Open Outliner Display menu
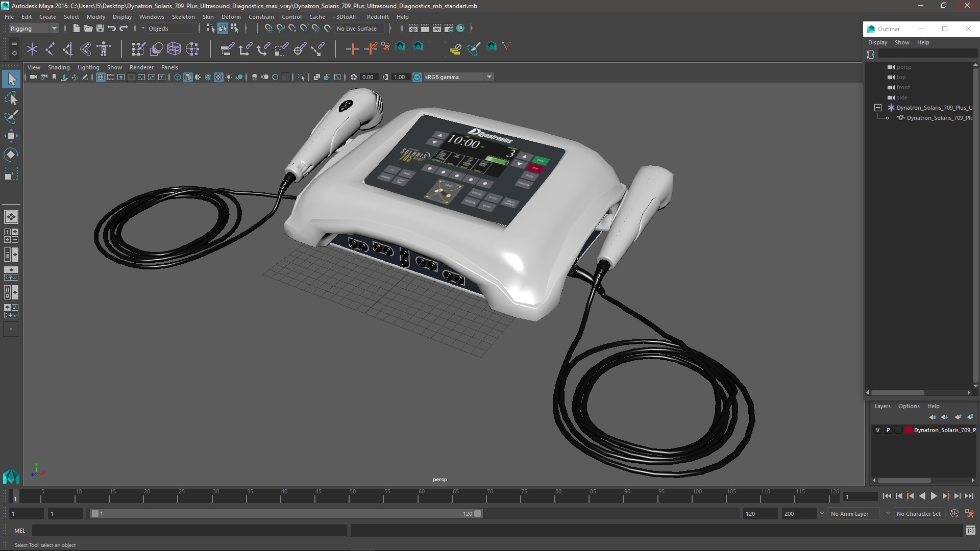The width and height of the screenshot is (980, 551). [x=877, y=42]
